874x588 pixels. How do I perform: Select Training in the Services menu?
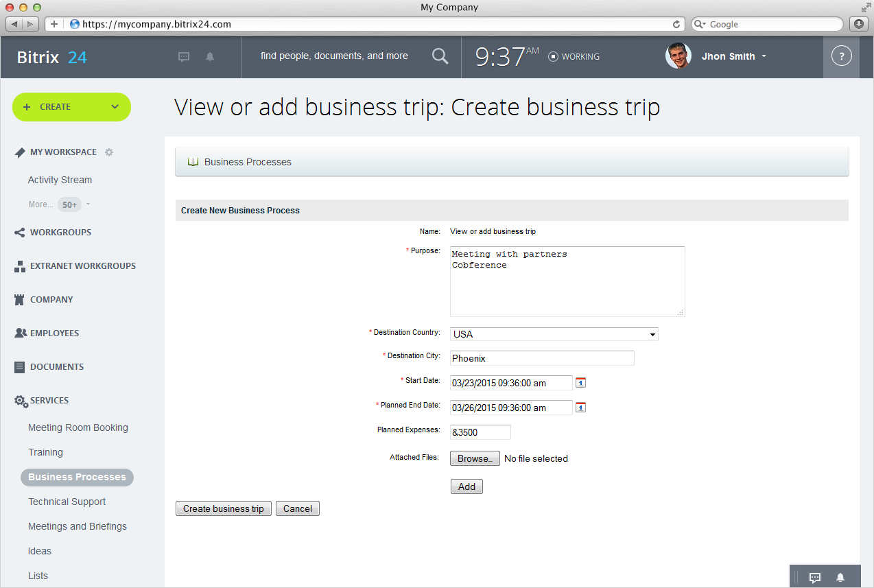[45, 452]
